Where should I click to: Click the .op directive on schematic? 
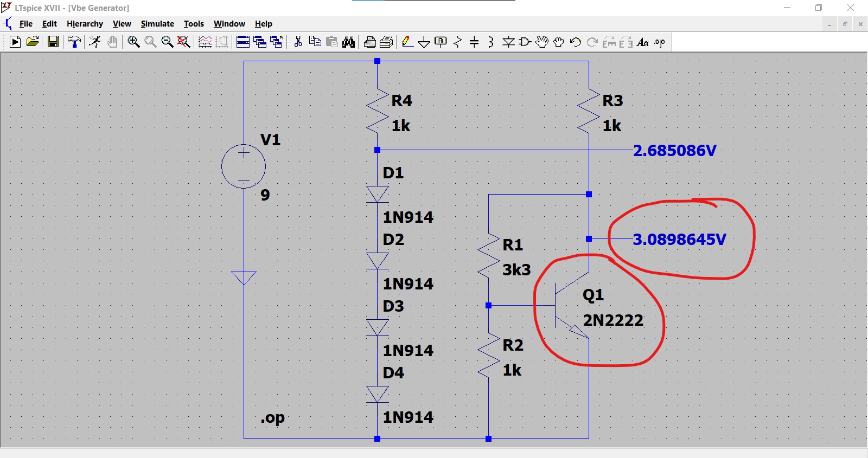pyautogui.click(x=272, y=418)
